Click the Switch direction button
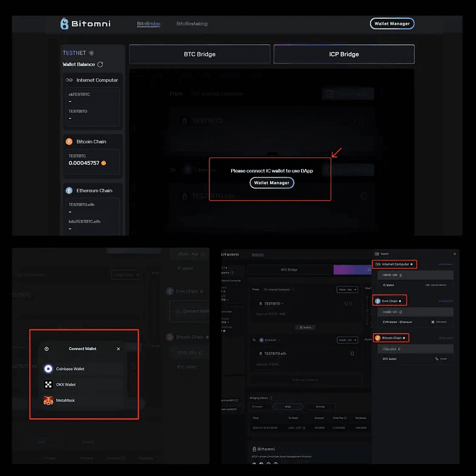The height and width of the screenshot is (476, 476). [305, 327]
